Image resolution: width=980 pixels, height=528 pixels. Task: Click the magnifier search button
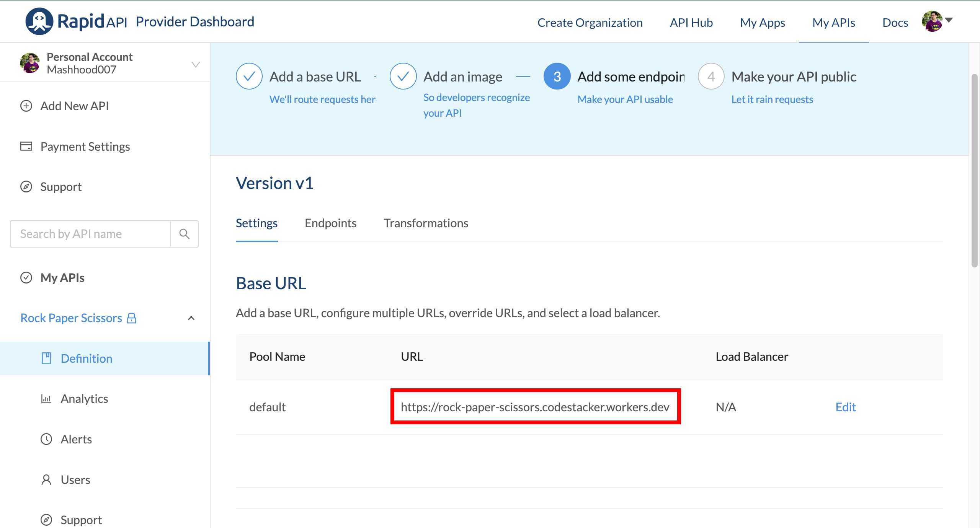coord(185,234)
